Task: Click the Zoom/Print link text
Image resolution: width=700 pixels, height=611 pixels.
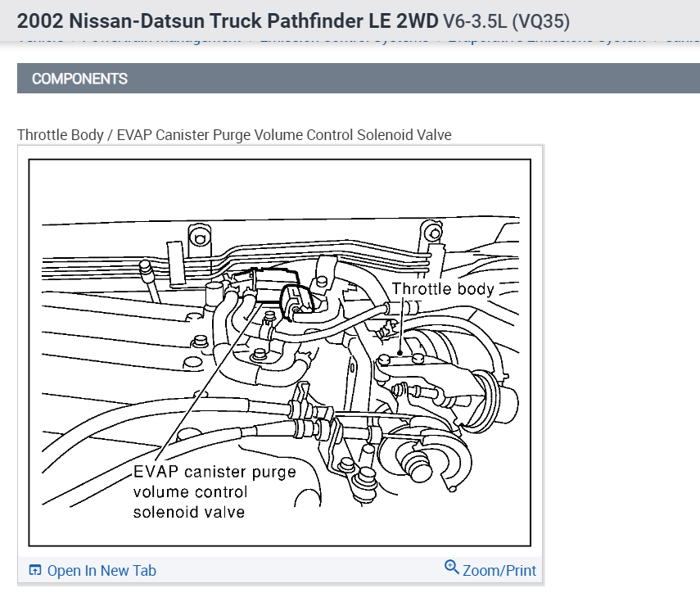Action: click(x=499, y=570)
